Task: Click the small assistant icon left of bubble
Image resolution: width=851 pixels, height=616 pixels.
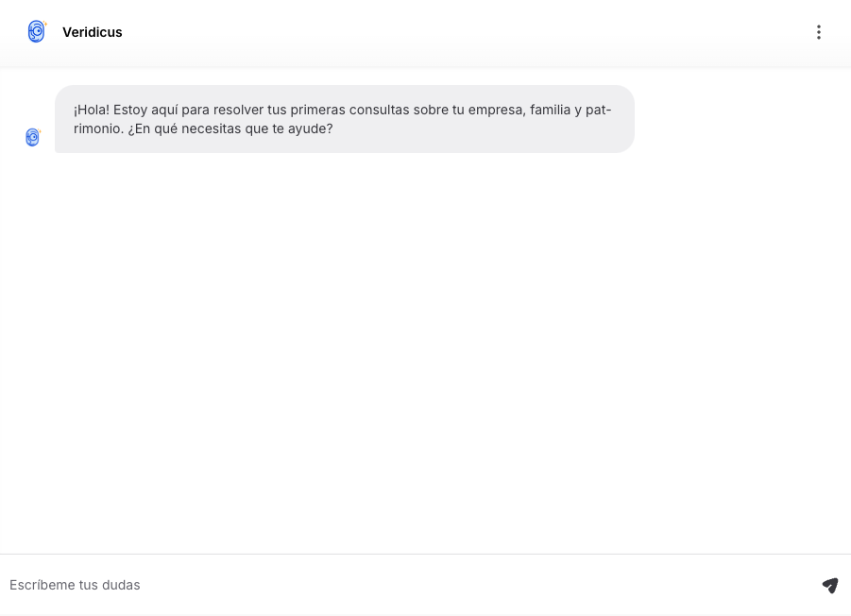Action: point(33,137)
